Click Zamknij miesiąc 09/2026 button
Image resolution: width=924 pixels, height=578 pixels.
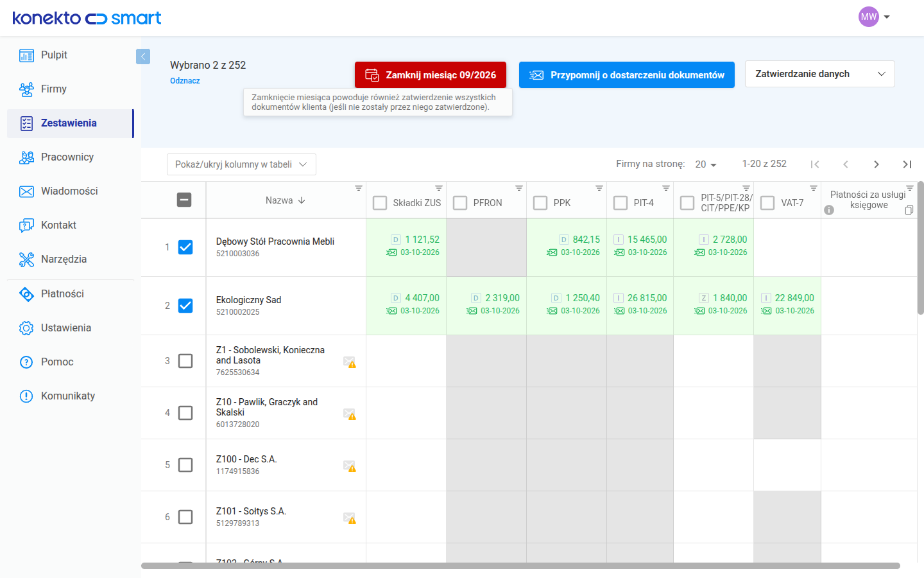click(x=431, y=75)
